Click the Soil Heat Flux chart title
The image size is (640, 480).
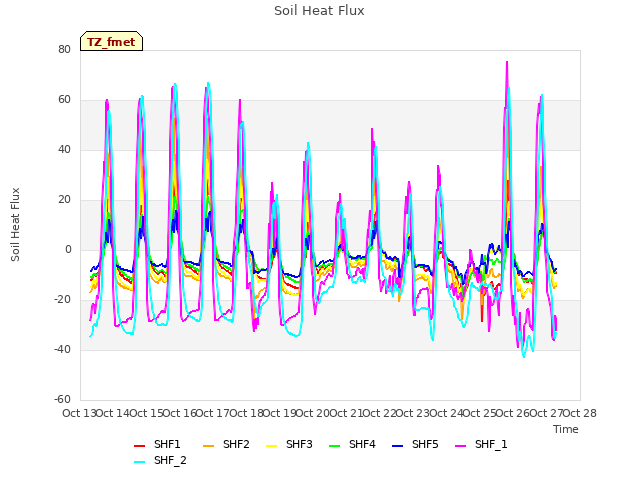(319, 11)
